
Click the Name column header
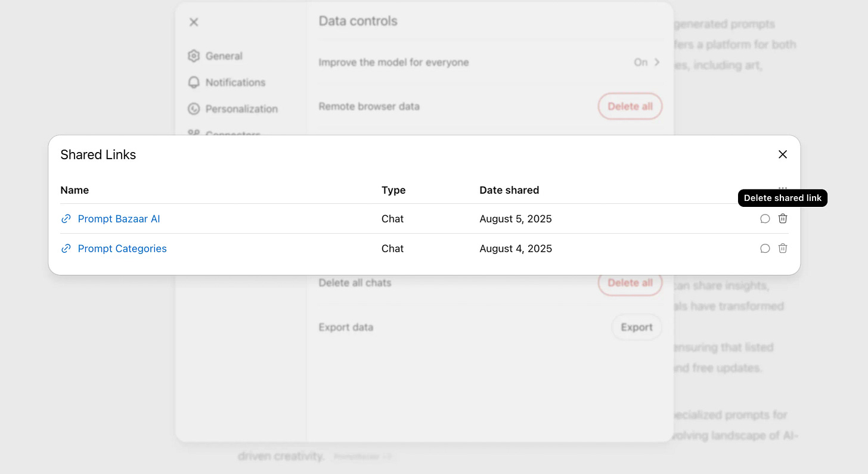[x=75, y=190]
